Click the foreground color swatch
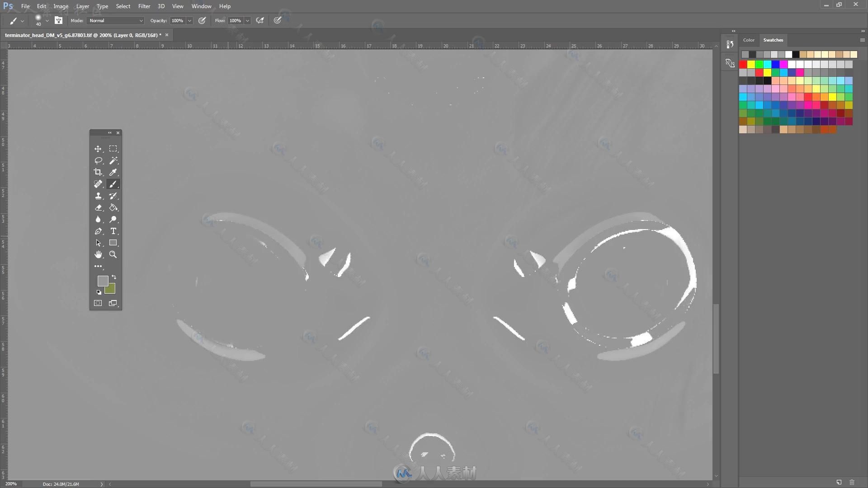Image resolution: width=868 pixels, height=488 pixels. pos(102,281)
